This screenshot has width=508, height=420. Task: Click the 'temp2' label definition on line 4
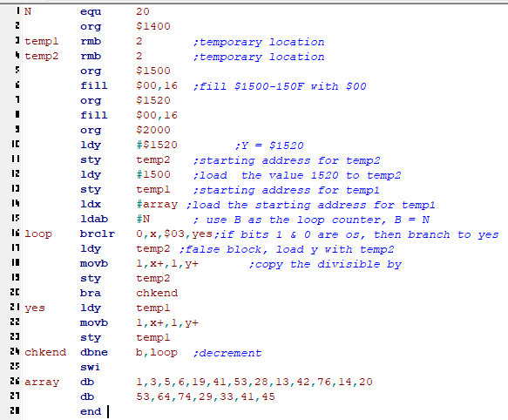tap(42, 56)
